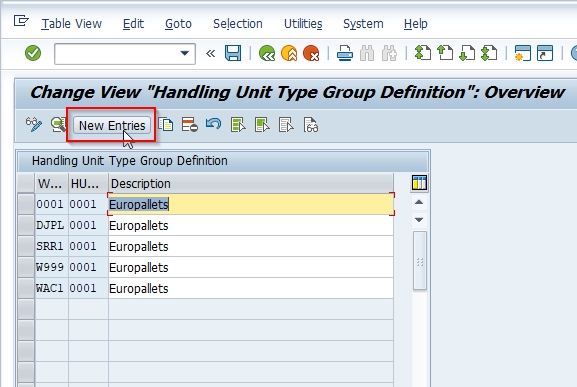Click the Copy As icon beside New Entries
The image size is (577, 387).
click(166, 125)
